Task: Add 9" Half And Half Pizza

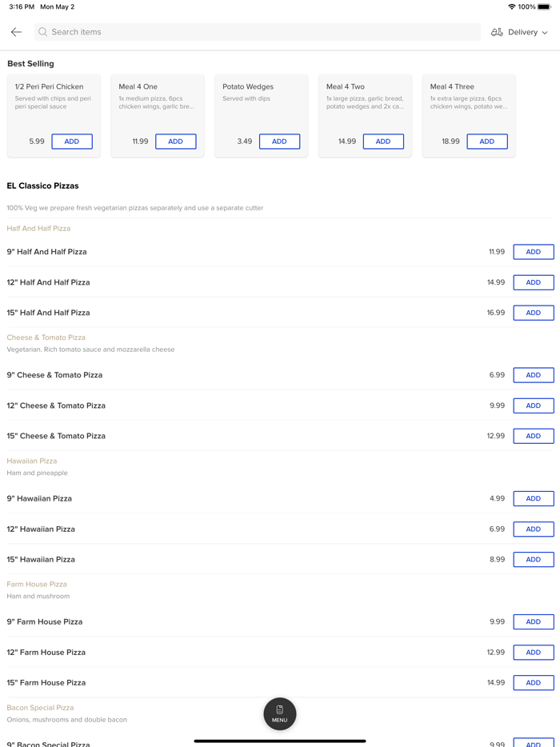Action: pyautogui.click(x=534, y=252)
